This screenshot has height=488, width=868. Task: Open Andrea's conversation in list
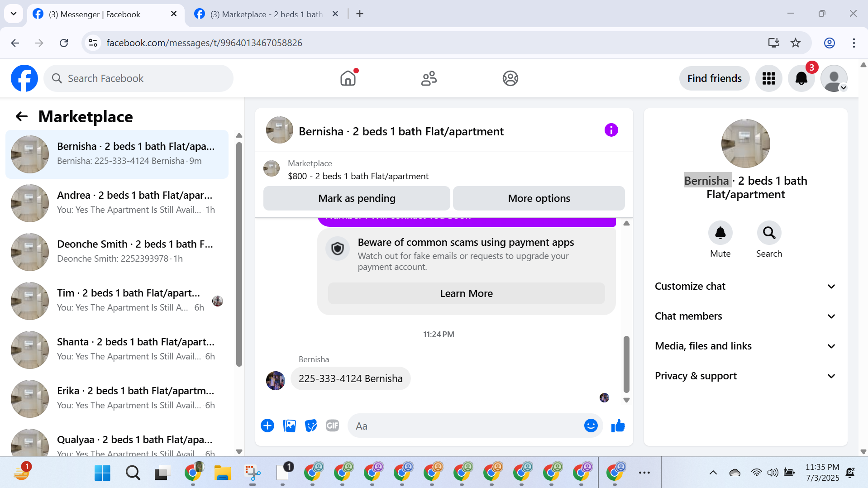(x=117, y=203)
